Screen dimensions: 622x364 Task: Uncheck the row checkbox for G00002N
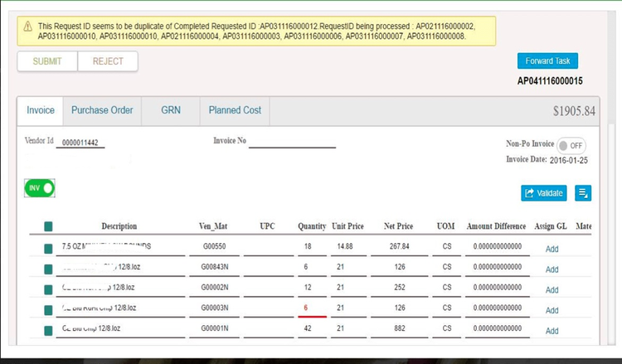coord(48,289)
